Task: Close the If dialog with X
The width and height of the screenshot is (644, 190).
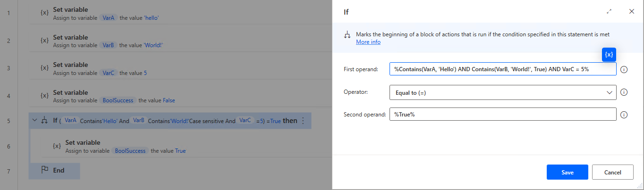Action: pyautogui.click(x=632, y=11)
